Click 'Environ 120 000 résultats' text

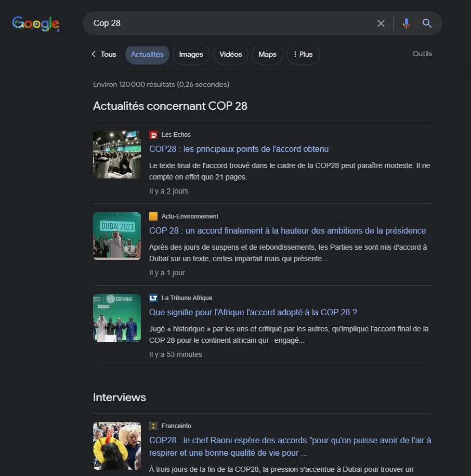(x=161, y=84)
